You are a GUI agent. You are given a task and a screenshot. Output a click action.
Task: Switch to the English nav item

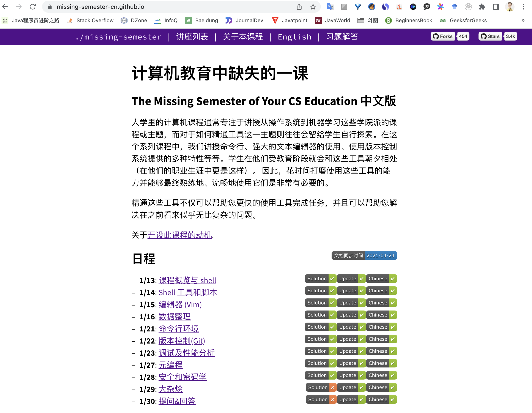(294, 37)
